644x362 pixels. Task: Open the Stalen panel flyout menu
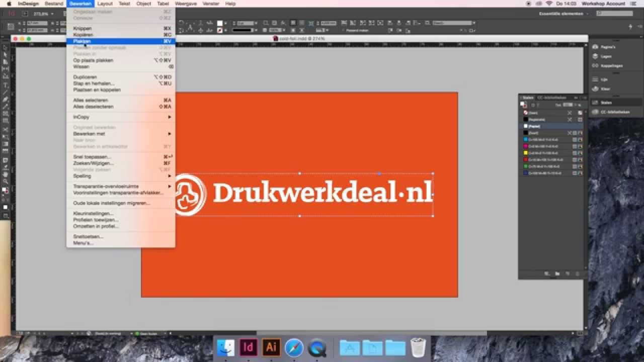584,98
